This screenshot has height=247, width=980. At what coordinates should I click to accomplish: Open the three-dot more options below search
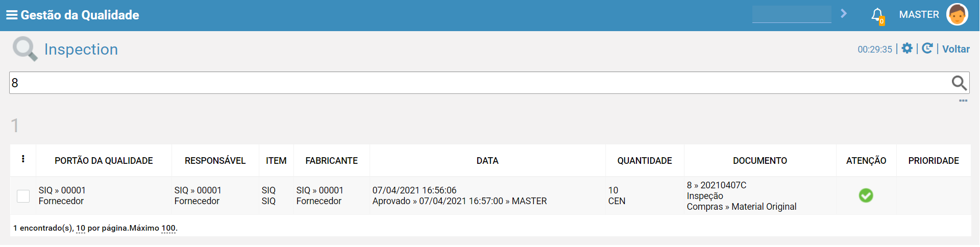(963, 101)
